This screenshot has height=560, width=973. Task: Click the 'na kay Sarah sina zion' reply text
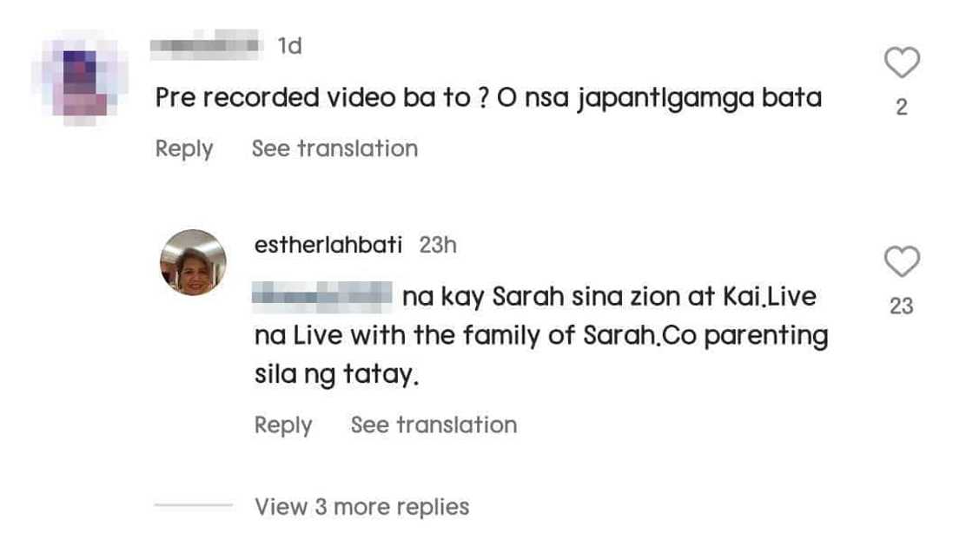coord(608,297)
